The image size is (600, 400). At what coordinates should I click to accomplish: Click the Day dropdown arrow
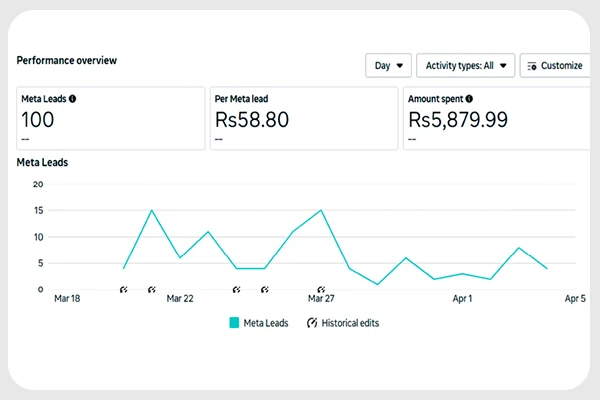(399, 66)
